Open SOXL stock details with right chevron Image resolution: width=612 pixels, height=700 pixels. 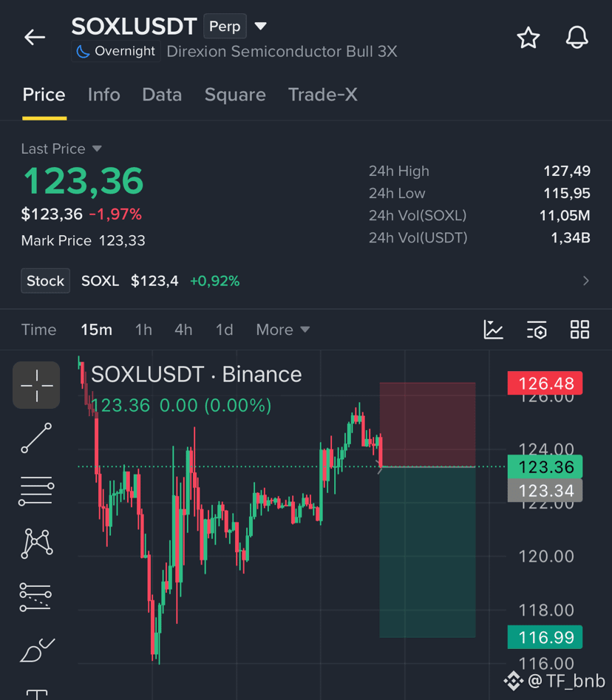[x=585, y=281]
